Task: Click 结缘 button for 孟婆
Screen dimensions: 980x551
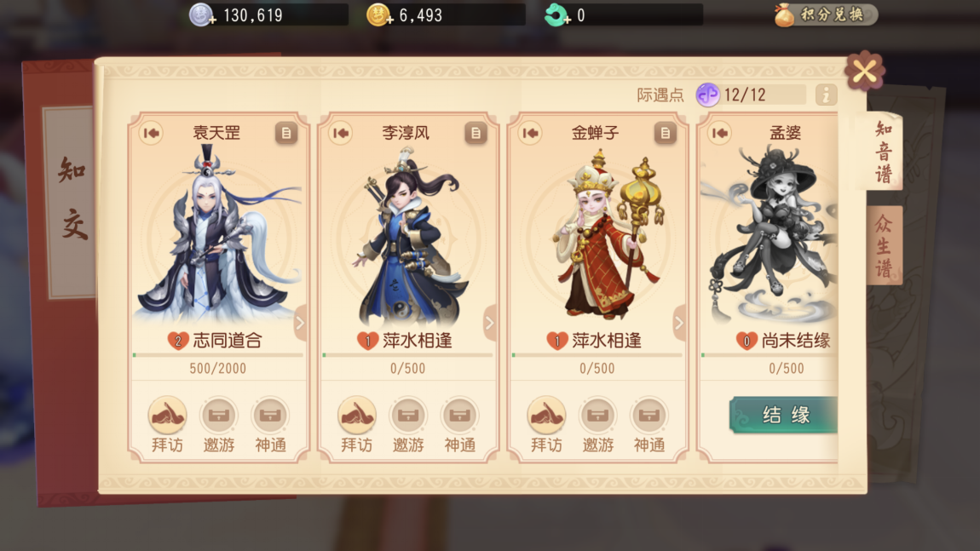Action: [784, 415]
